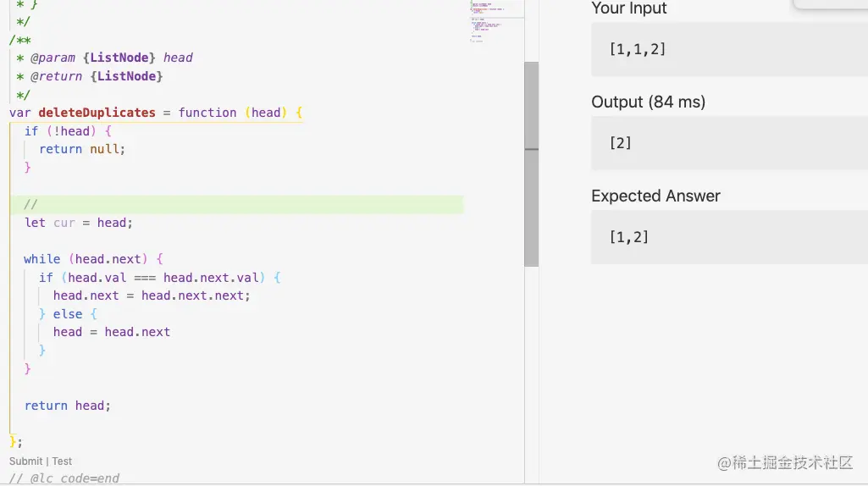Click the 'Your Input' heading

629,8
